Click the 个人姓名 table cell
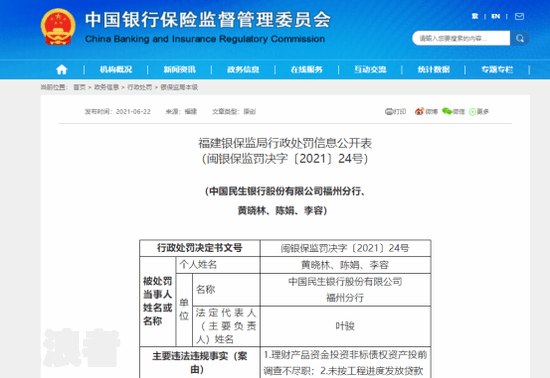Image resolution: width=550 pixels, height=378 pixels. tap(217, 265)
